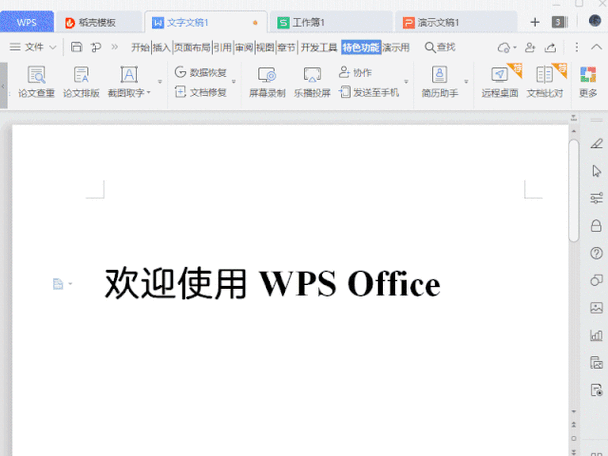The width and height of the screenshot is (608, 456).
Task: Click the lock restrict editing sidebar icon
Action: click(596, 226)
